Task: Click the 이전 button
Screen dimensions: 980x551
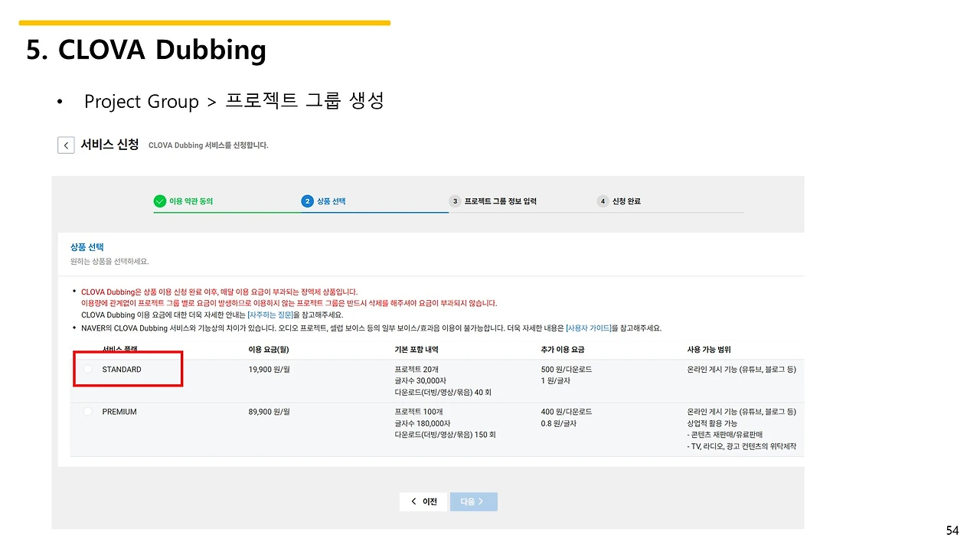Action: tap(423, 502)
